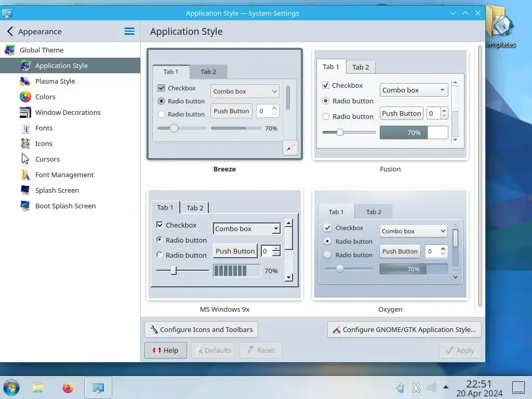Image resolution: width=532 pixels, height=399 pixels.
Task: Toggle the Checkbox in Oxygen preview
Action: (327, 228)
